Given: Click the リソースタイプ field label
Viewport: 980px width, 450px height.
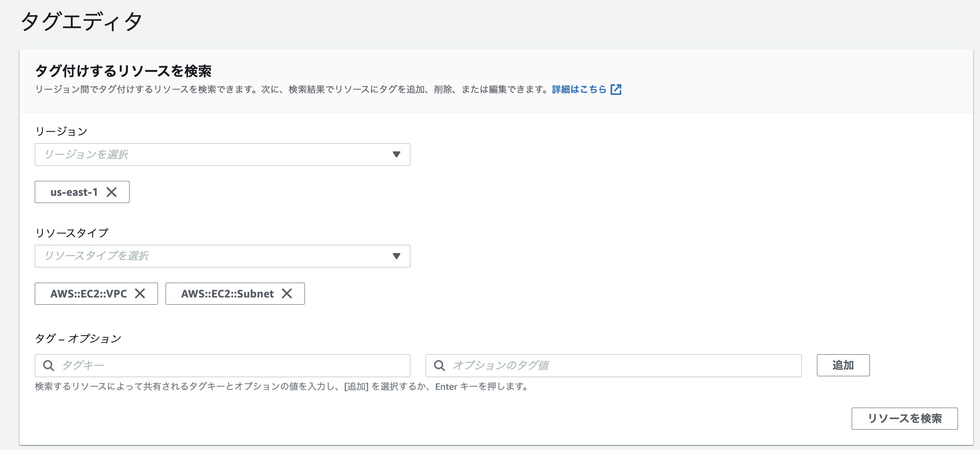Looking at the screenshot, I should [x=72, y=233].
